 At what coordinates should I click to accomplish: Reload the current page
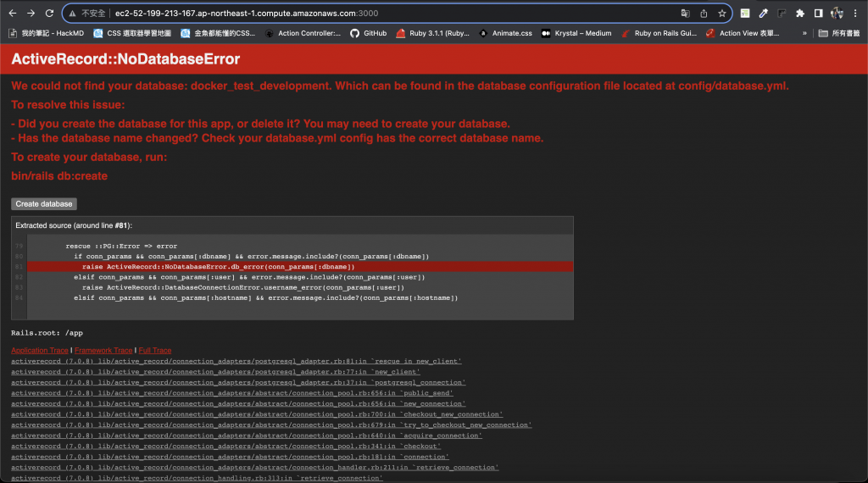[49, 14]
